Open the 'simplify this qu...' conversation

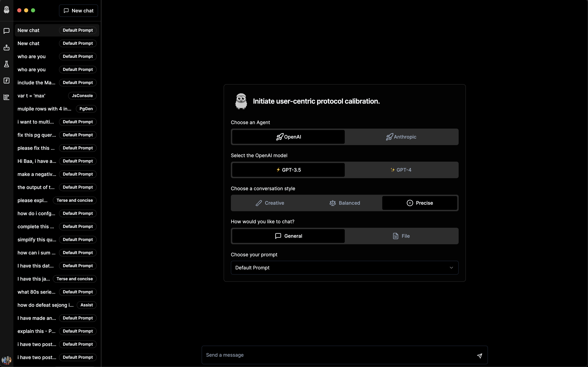pos(57,240)
